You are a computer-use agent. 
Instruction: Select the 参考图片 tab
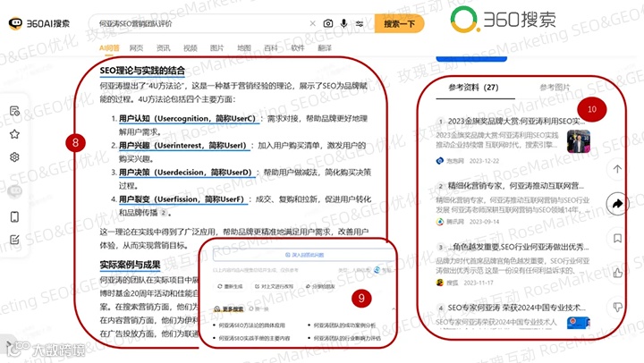[x=555, y=88]
